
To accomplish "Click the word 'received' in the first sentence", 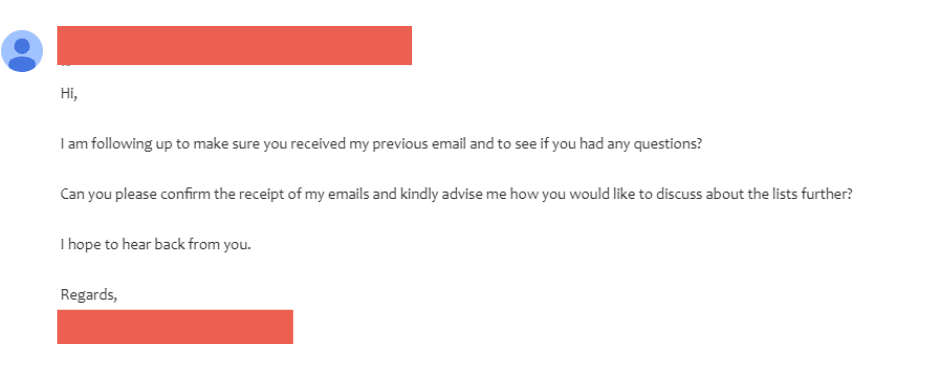I will pyautogui.click(x=317, y=145).
